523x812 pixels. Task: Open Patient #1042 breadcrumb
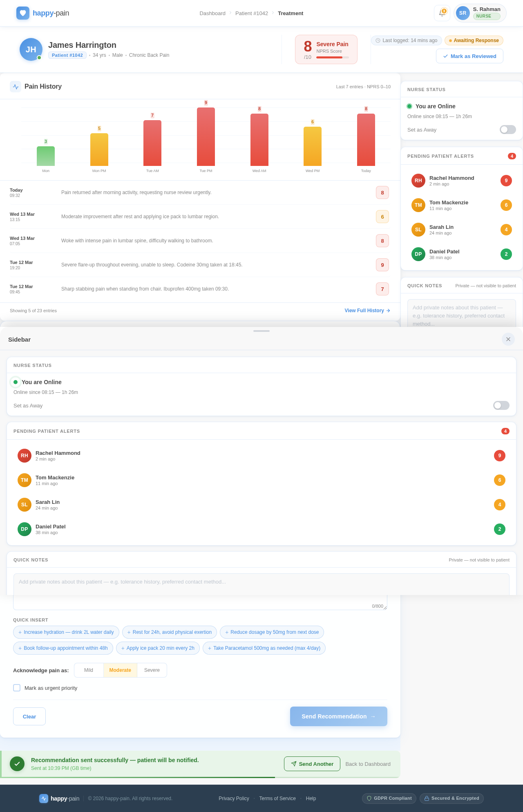251,13
